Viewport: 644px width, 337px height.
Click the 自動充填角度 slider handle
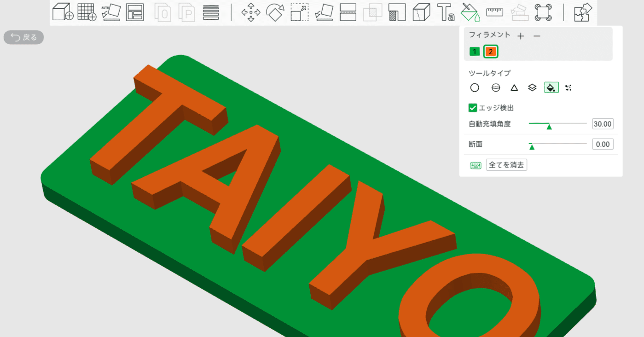pyautogui.click(x=549, y=127)
